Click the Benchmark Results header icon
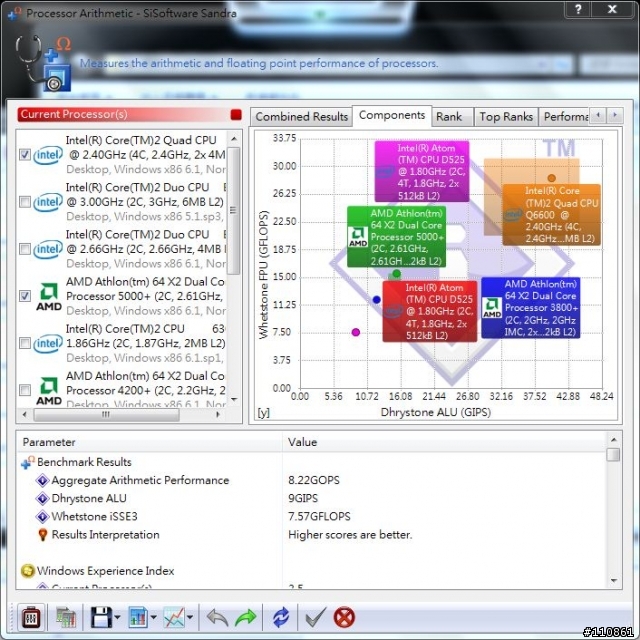 (28, 462)
